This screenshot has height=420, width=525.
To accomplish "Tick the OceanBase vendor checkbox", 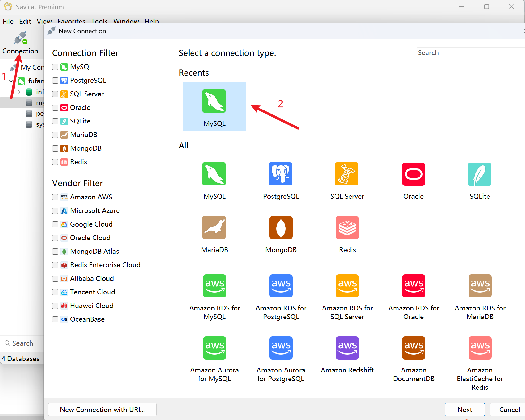I will (55, 319).
